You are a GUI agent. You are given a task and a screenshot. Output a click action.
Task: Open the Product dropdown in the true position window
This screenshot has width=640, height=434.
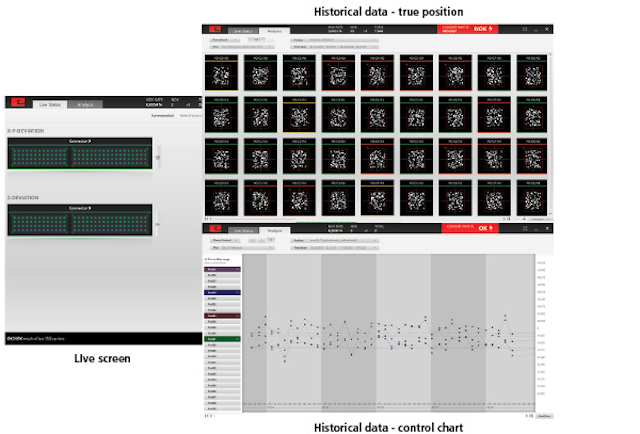pyautogui.click(x=335, y=40)
